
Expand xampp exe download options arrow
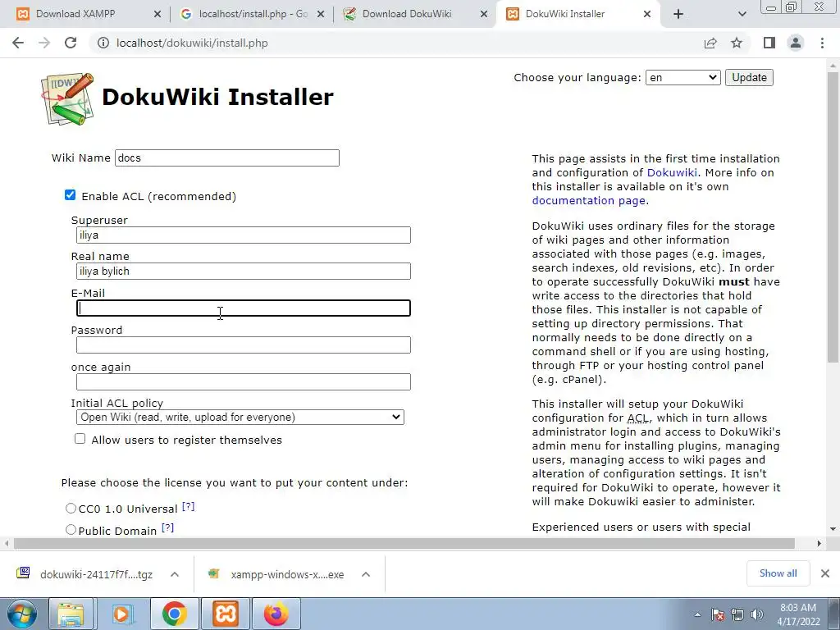(366, 574)
